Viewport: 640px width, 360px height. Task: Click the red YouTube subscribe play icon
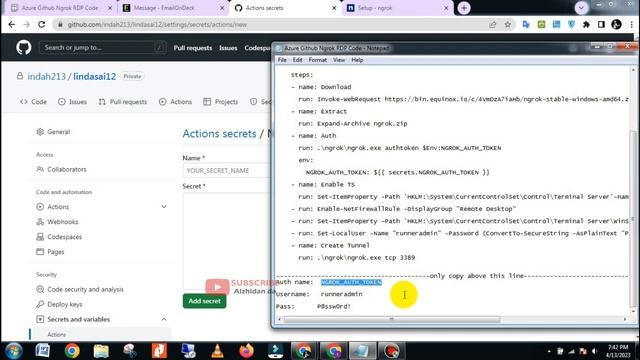pyautogui.click(x=217, y=287)
